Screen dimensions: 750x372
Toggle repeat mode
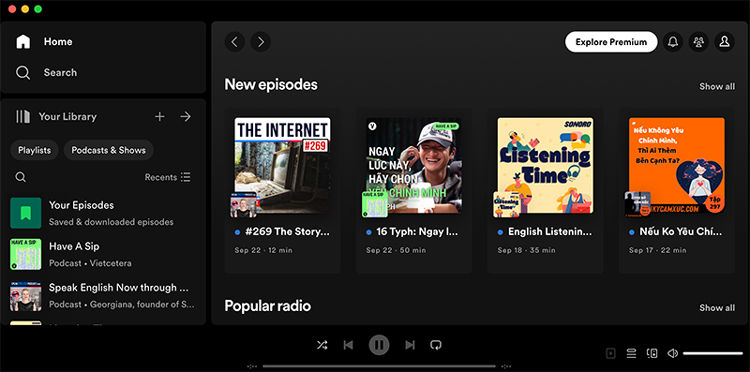[436, 345]
